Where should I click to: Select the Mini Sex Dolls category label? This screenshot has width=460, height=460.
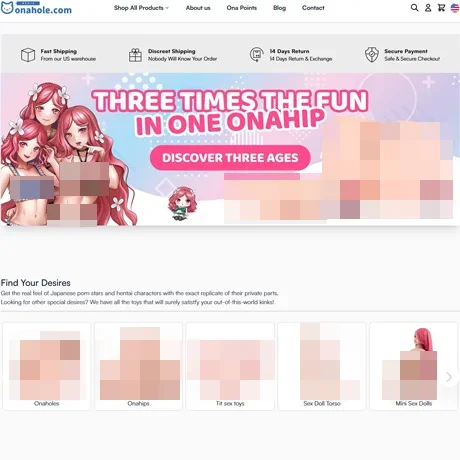click(x=414, y=403)
